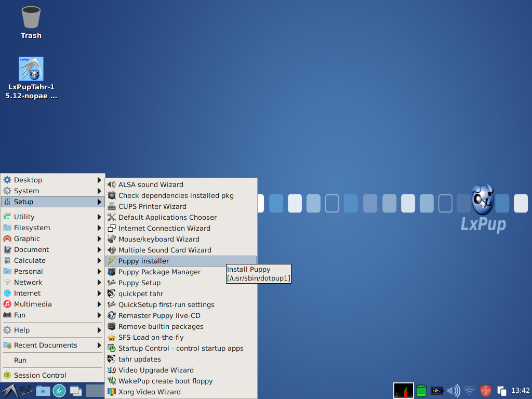
Task: Expand the Desktop submenu arrow
Action: [x=99, y=180]
